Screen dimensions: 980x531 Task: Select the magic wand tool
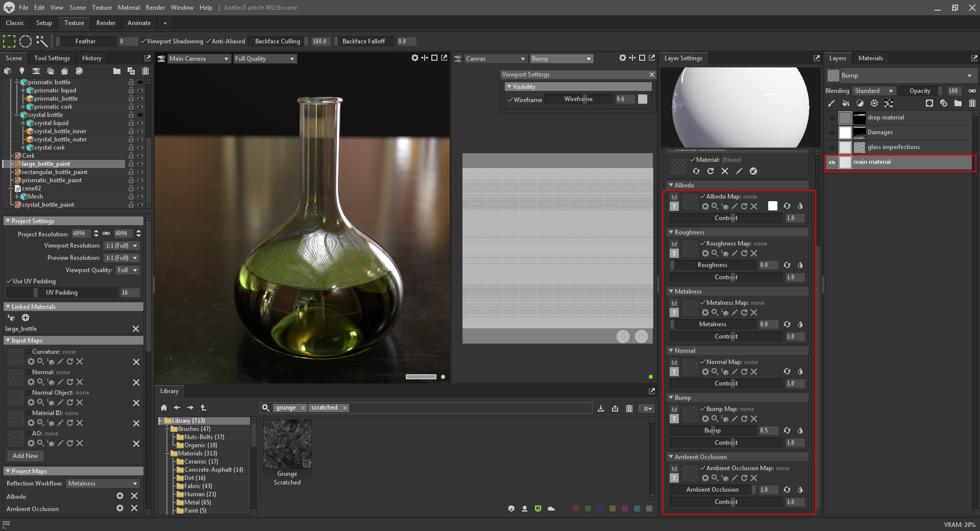tap(42, 41)
